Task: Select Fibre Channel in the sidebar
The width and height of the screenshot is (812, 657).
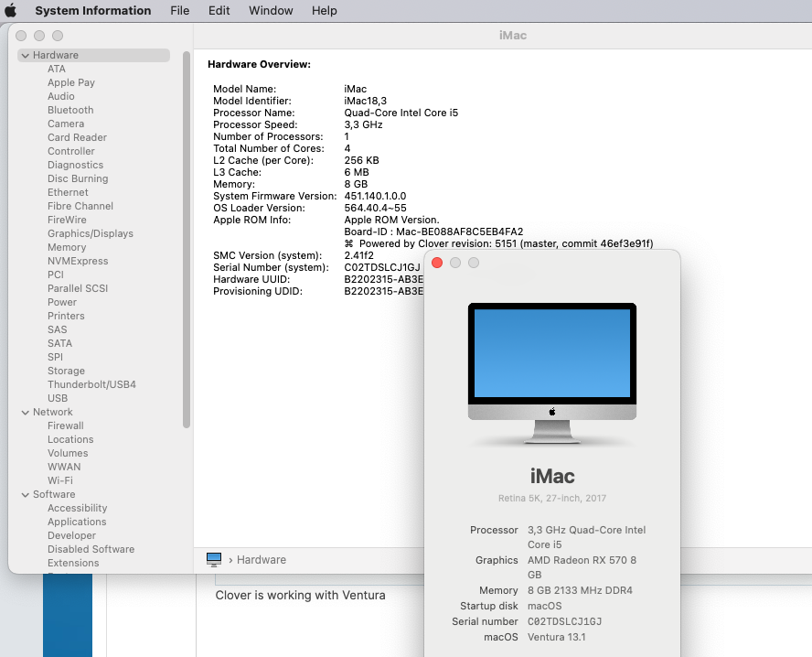Action: coord(80,206)
